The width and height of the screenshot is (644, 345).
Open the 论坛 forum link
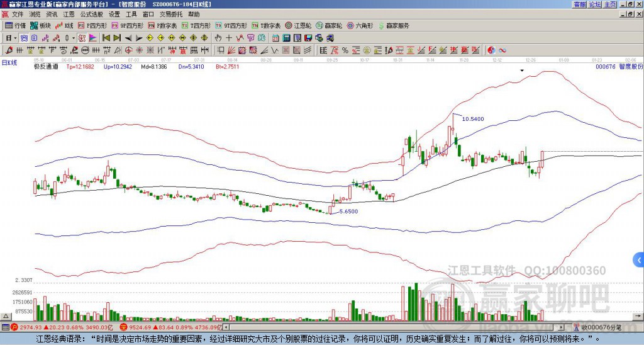coord(595,4)
